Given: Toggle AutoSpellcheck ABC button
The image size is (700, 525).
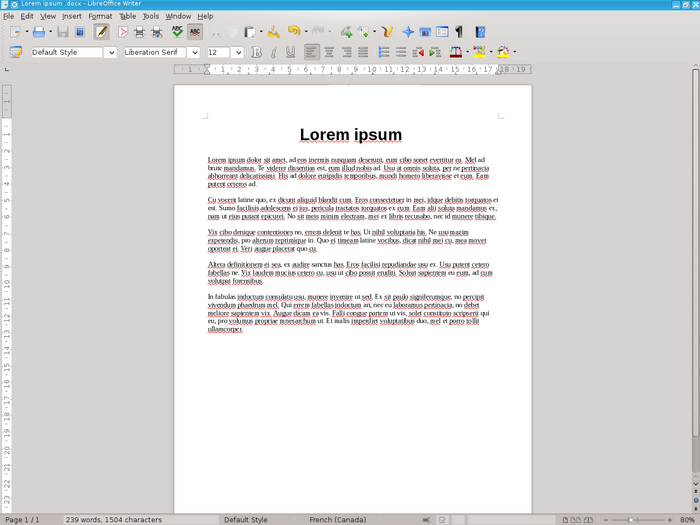Looking at the screenshot, I should (x=194, y=32).
